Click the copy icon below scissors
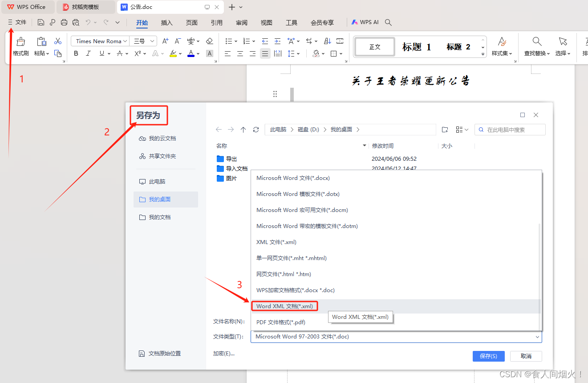The image size is (588, 383). [58, 53]
